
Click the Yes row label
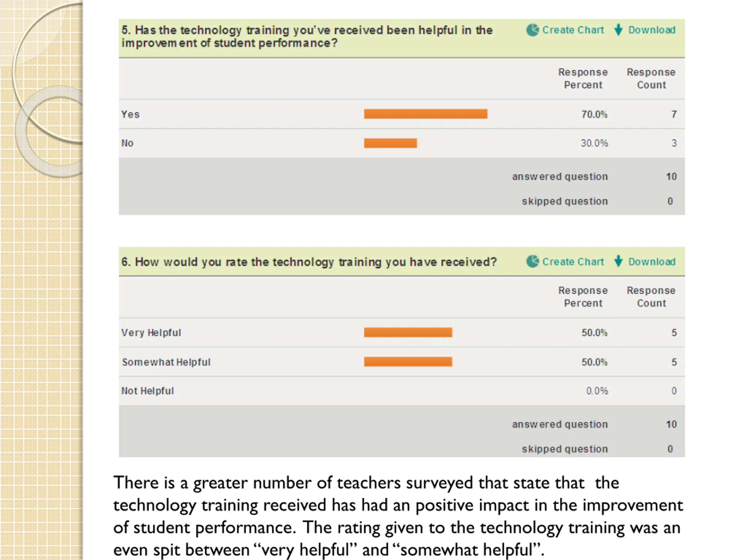coord(130,114)
